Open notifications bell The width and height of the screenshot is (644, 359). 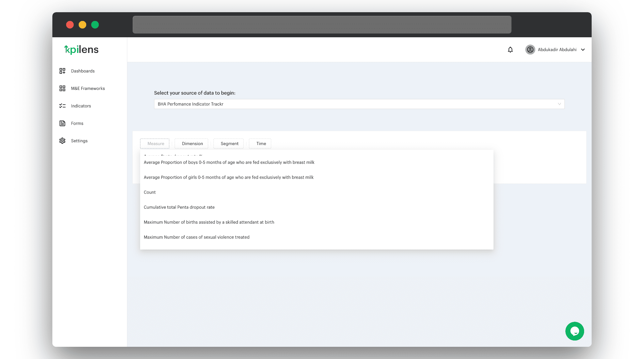[x=510, y=49]
